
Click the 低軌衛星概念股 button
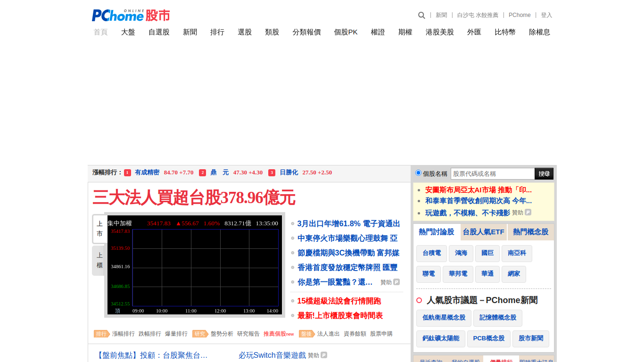[x=444, y=318]
